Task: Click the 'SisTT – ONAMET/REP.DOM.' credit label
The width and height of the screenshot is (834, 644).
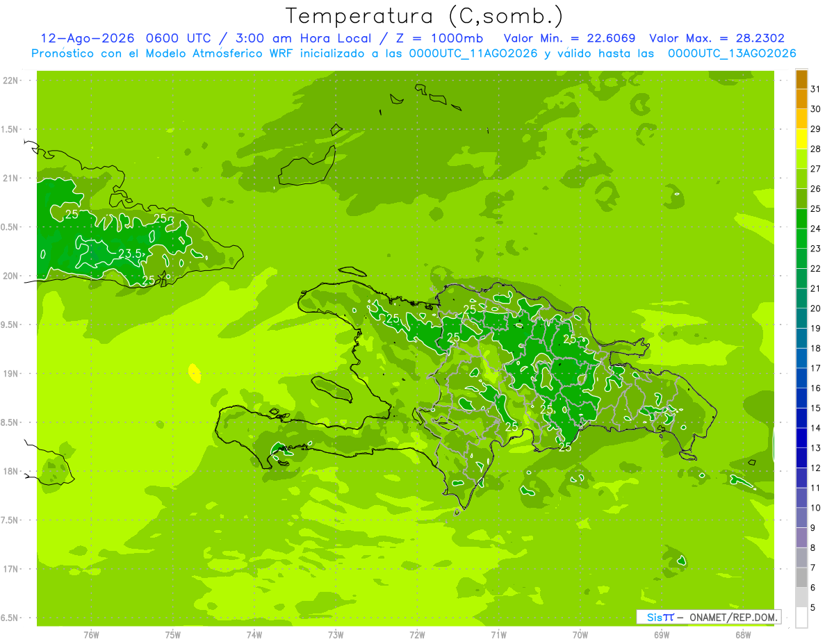Action: tap(708, 617)
